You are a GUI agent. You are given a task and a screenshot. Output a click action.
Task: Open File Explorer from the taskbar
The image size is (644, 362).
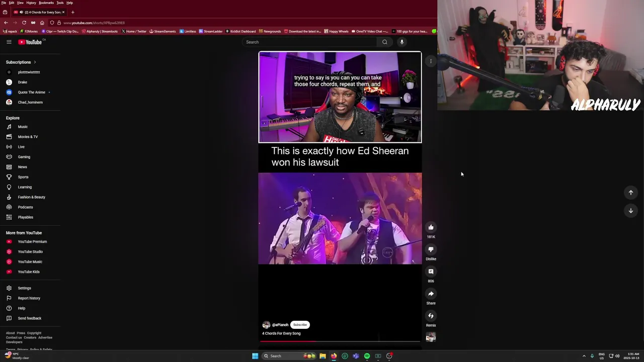point(323,356)
